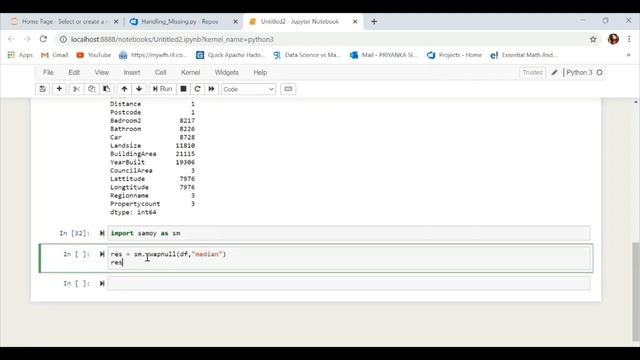The image size is (640, 360).
Task: View site information icon in address bar
Action: point(63,39)
